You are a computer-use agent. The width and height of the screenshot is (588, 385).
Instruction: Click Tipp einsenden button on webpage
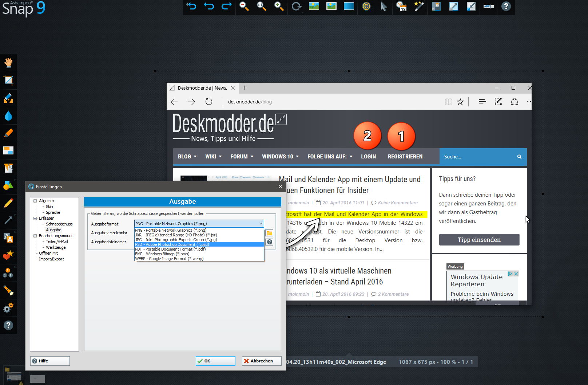(x=479, y=240)
